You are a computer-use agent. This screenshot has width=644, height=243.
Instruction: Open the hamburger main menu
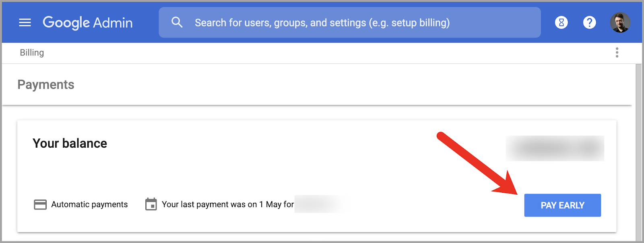[25, 23]
